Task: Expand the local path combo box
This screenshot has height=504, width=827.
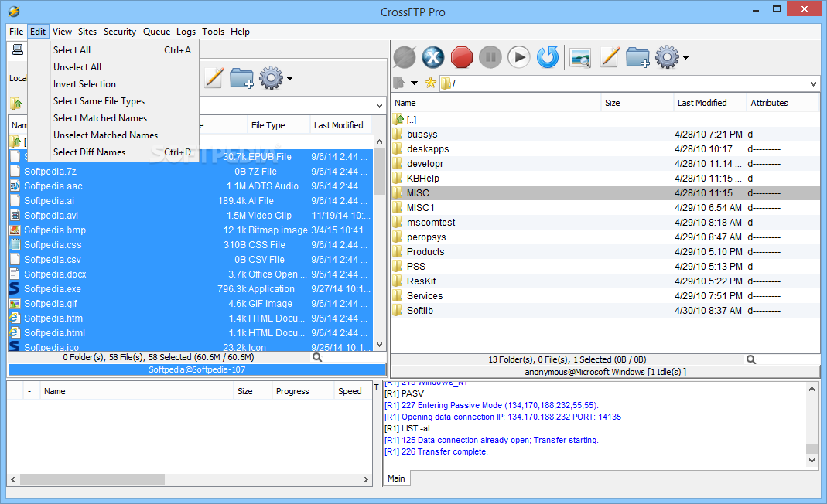Action: tap(379, 105)
